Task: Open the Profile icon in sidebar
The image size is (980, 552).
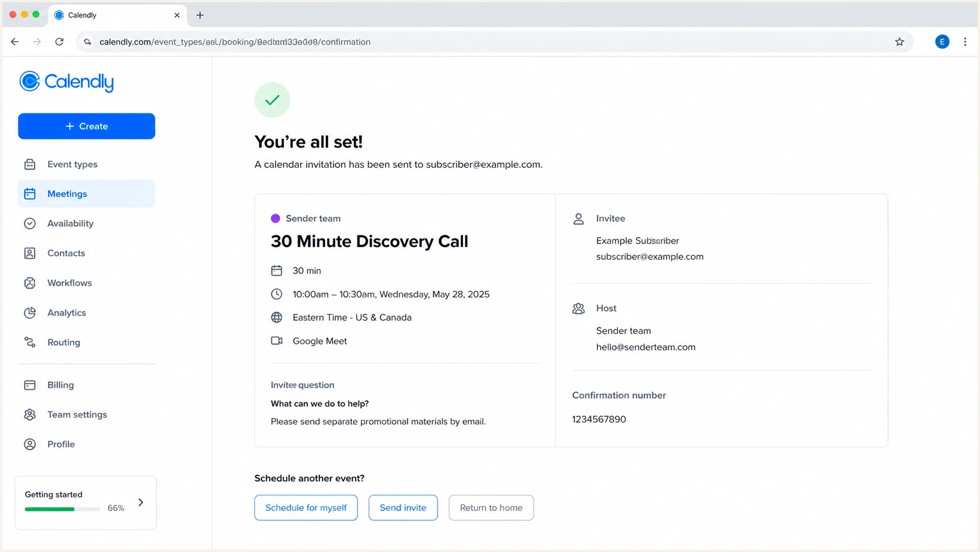Action: click(x=30, y=444)
